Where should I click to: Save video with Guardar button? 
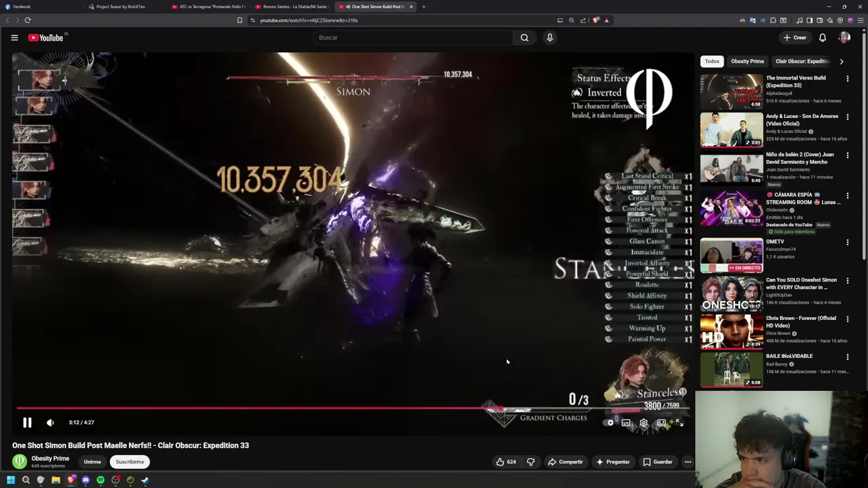coord(658,462)
